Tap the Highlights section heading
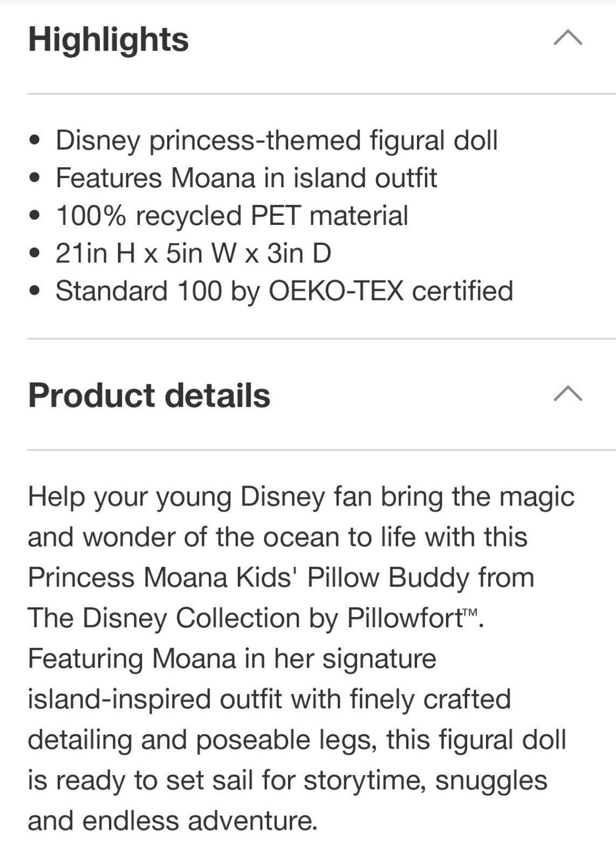This screenshot has height=863, width=616. [x=108, y=39]
